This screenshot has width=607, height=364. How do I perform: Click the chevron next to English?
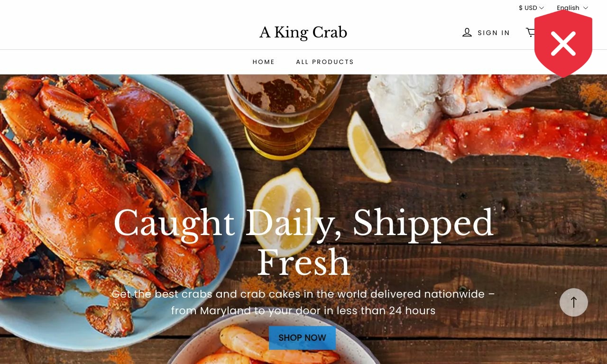click(x=586, y=8)
